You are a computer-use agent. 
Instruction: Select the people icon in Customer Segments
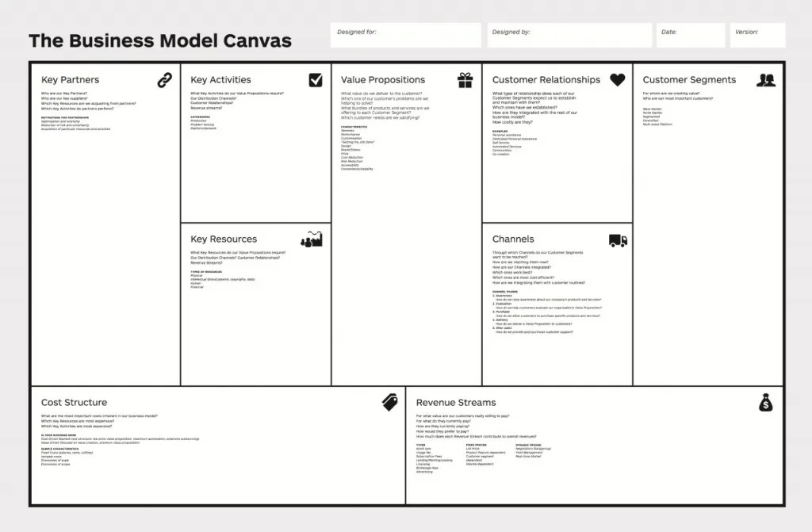click(766, 79)
